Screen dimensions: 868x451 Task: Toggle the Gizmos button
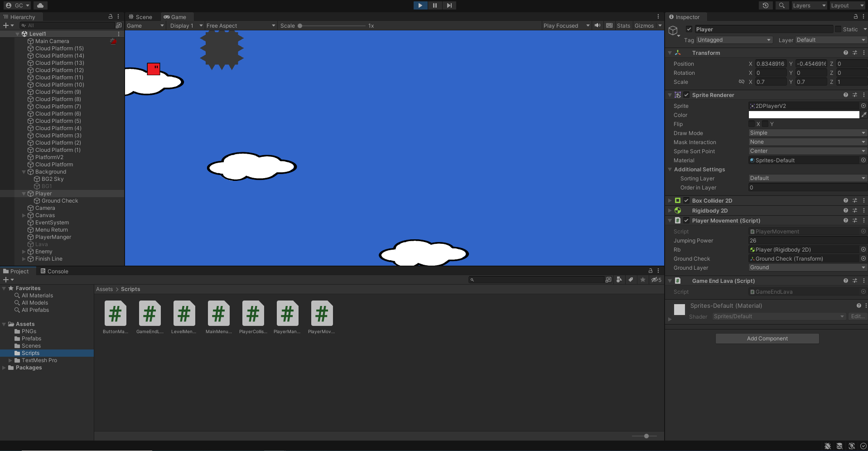(644, 26)
